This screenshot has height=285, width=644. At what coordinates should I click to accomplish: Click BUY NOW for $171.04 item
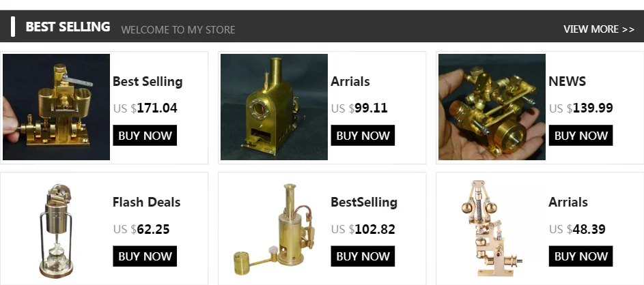pyautogui.click(x=145, y=135)
